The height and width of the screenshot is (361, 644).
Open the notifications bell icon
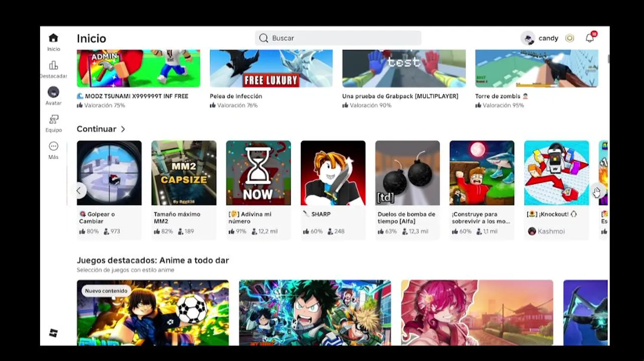point(590,38)
